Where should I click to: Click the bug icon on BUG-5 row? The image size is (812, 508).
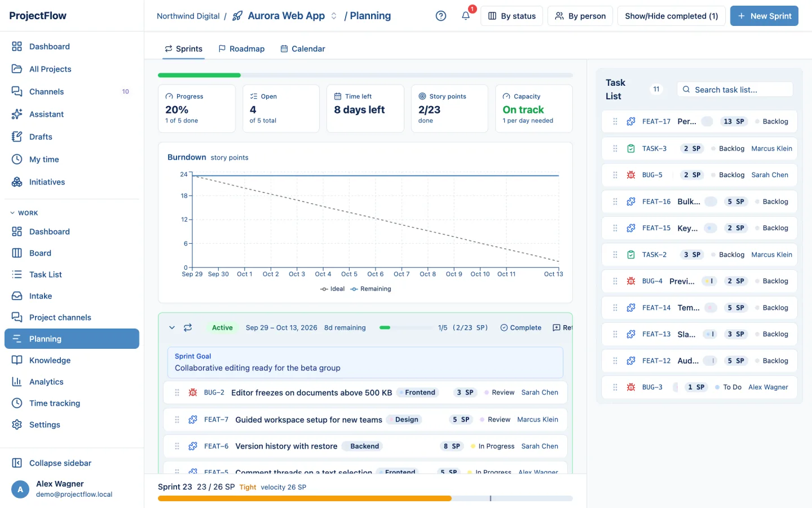pyautogui.click(x=631, y=175)
